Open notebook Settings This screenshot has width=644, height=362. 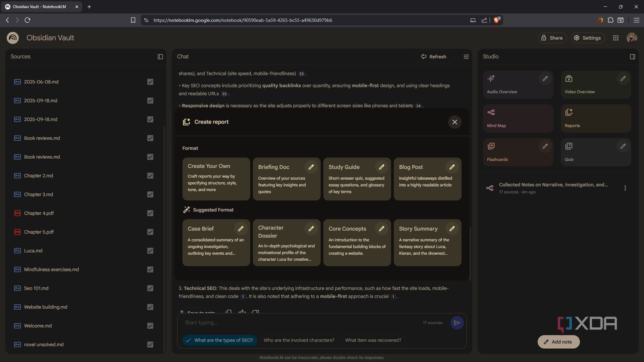point(587,38)
